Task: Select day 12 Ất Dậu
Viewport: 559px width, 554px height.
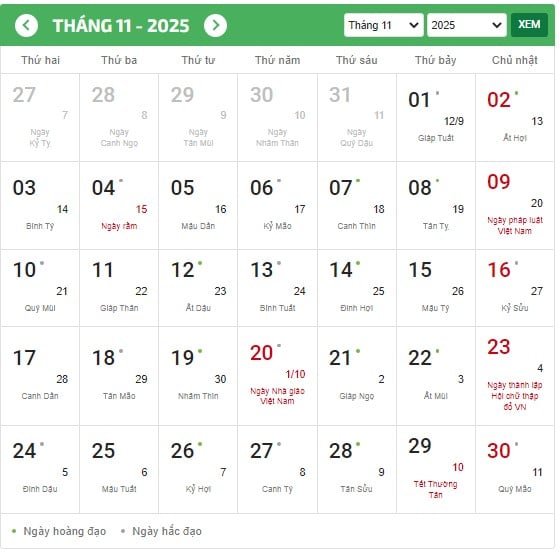Action: coord(198,288)
